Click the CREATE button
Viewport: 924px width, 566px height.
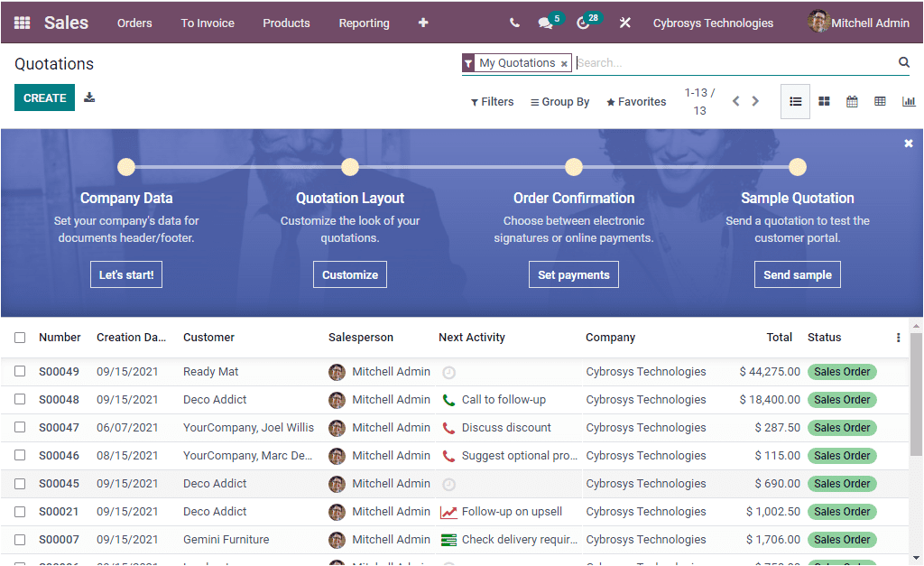(x=44, y=97)
